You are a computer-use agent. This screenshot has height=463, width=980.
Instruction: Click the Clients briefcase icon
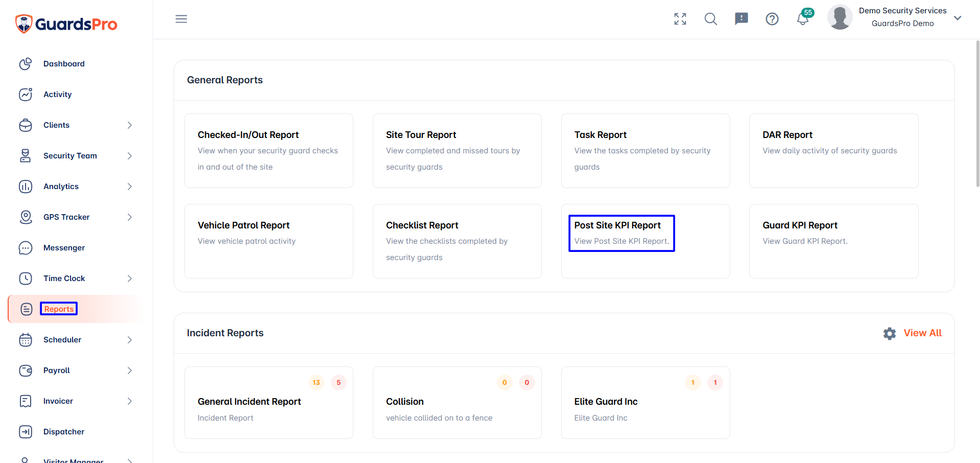tap(26, 125)
